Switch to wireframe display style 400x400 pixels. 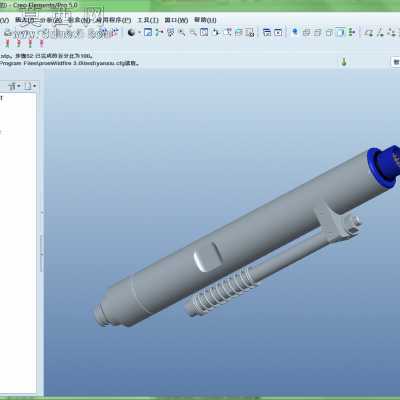pyautogui.click(x=306, y=32)
